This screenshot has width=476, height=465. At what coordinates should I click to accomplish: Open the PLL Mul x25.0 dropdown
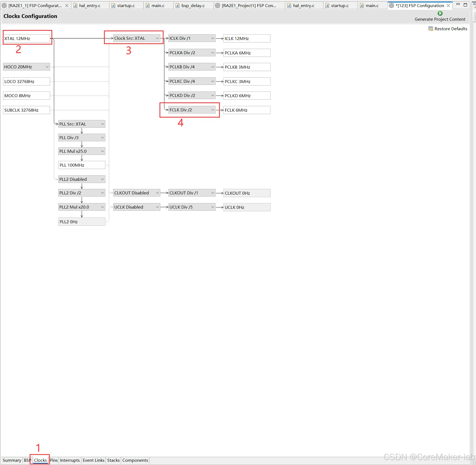click(x=102, y=151)
